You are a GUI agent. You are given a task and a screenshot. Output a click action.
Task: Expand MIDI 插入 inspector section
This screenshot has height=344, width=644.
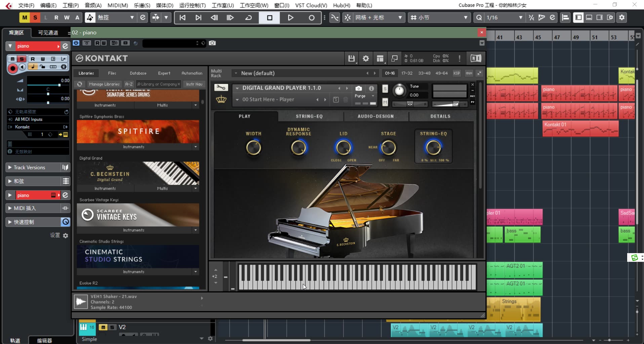click(33, 208)
